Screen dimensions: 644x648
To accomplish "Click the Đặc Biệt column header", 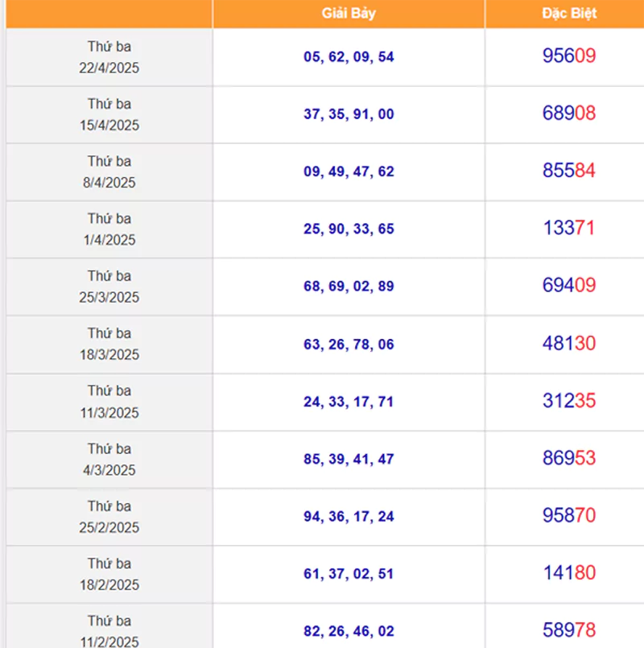I will point(568,14).
